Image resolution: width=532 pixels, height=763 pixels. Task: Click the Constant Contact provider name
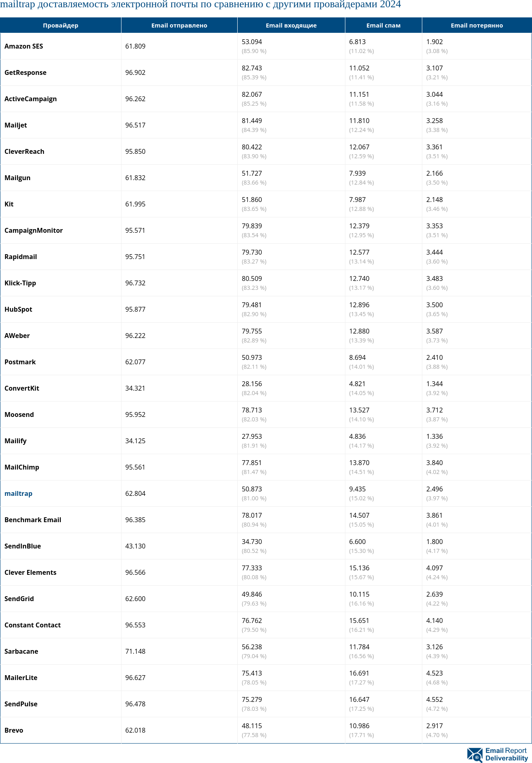32,625
